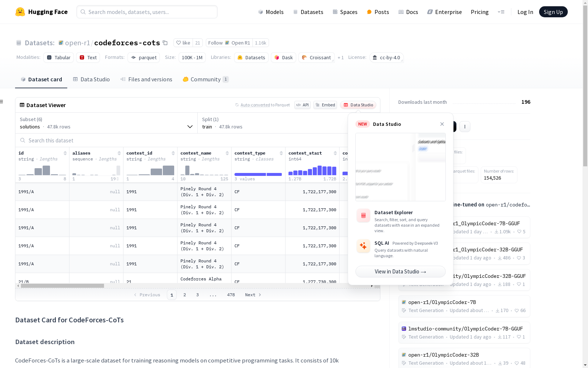Copy the dataset name codeforces-cots

tap(165, 43)
